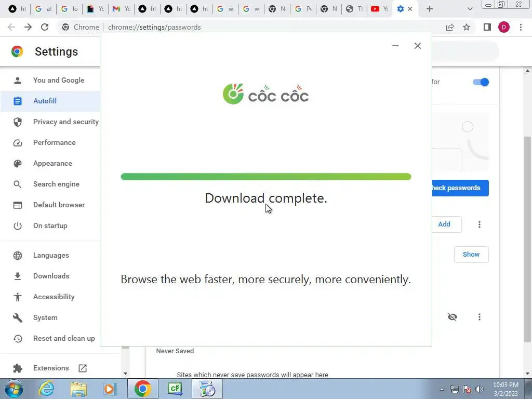Bookmark this page with star icon
Viewport: 532px width, 399px height.
pos(467,27)
